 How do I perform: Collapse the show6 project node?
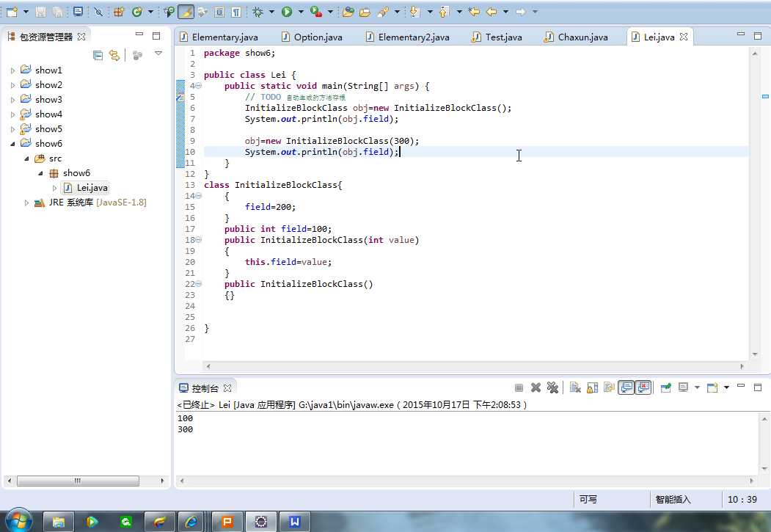pyautogui.click(x=12, y=144)
